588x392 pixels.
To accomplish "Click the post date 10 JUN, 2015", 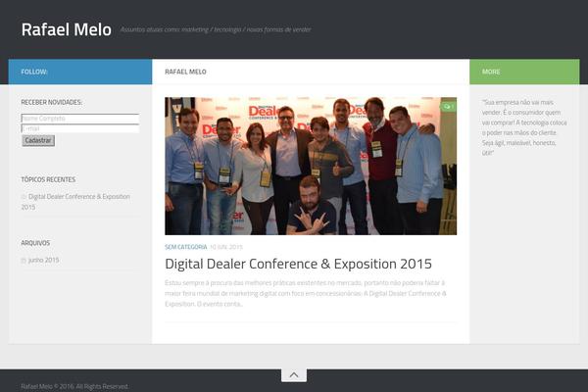I will 226,247.
